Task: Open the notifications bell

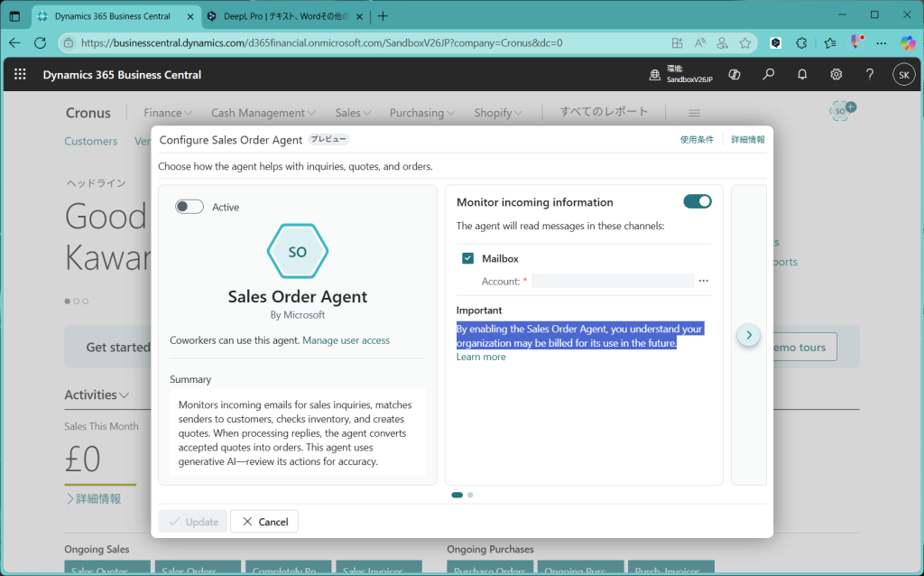Action: click(x=802, y=74)
